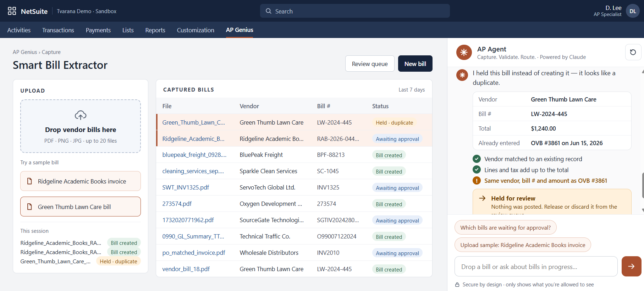Open po_matched_invoice.pdf file link

point(194,253)
